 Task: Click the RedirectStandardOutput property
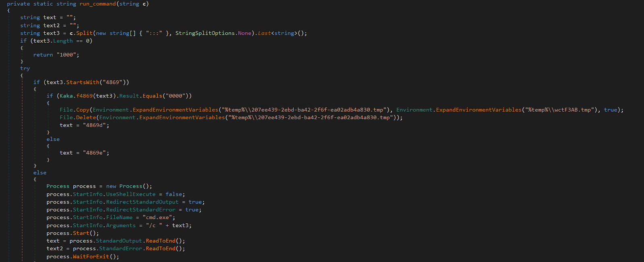142,202
